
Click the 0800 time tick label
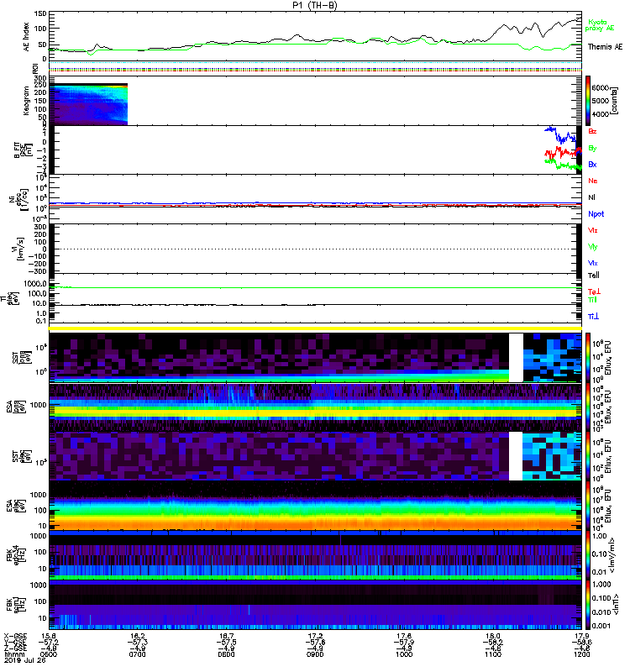pyautogui.click(x=226, y=654)
